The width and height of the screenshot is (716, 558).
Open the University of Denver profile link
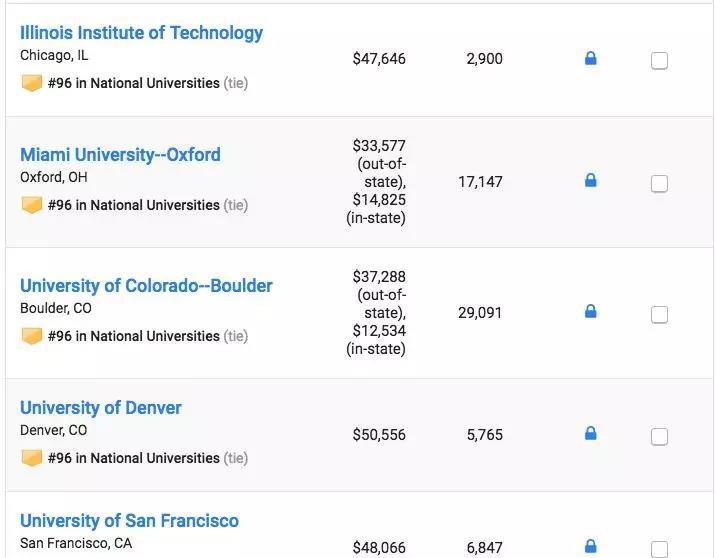coord(100,408)
